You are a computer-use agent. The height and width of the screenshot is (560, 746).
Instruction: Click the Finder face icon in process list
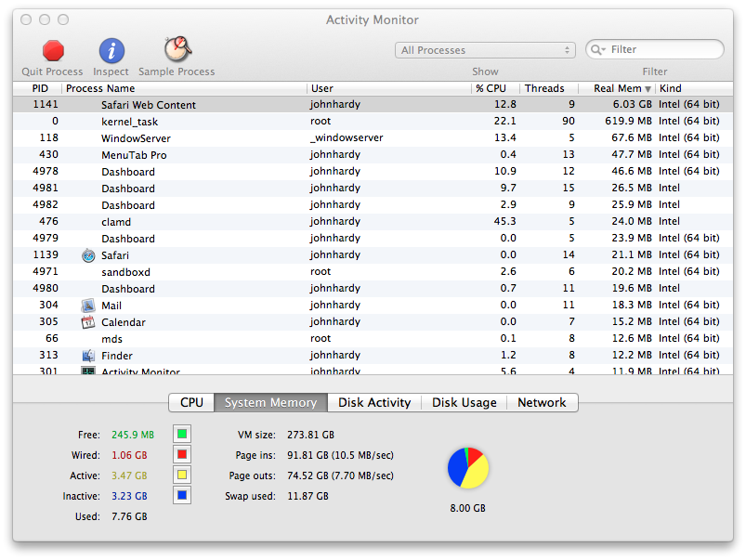pyautogui.click(x=88, y=356)
